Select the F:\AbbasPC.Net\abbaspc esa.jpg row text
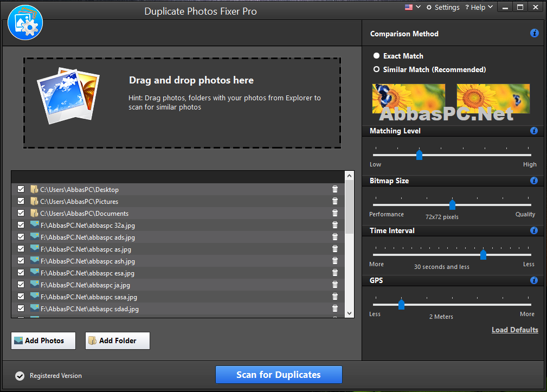 pos(88,273)
